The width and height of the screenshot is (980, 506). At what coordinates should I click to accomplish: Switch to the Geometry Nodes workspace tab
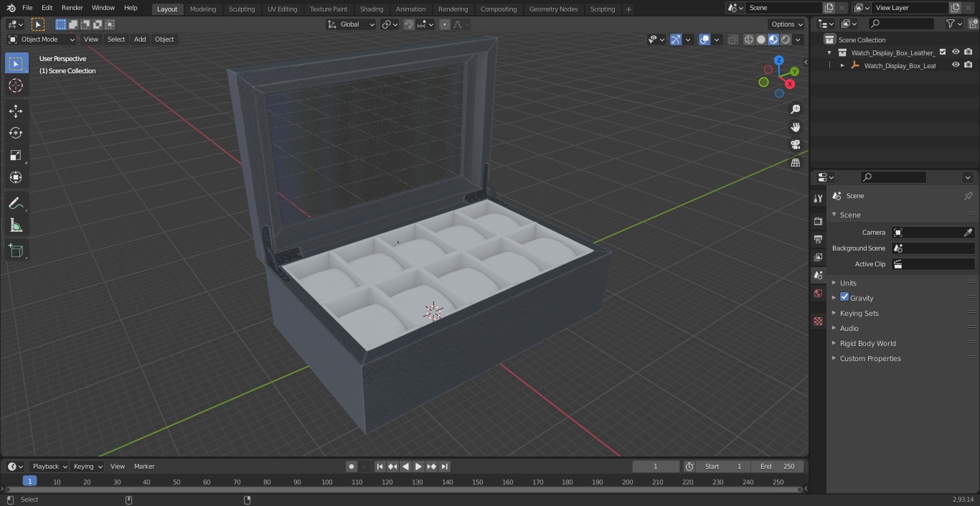(x=553, y=9)
